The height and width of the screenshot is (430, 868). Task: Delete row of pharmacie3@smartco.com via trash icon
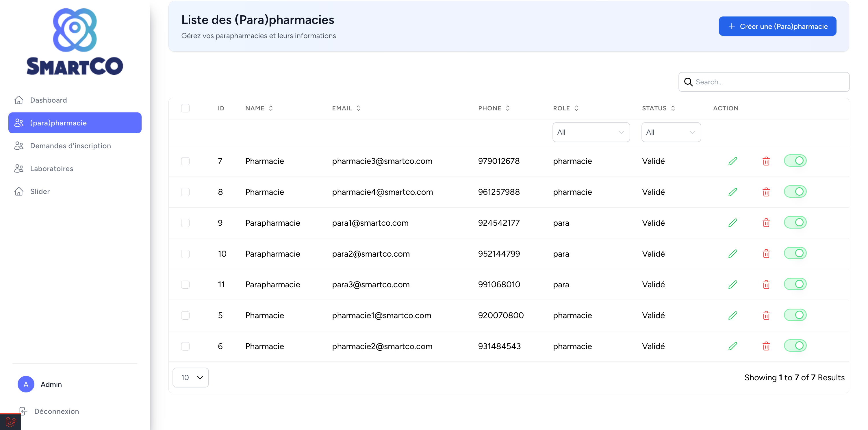pyautogui.click(x=766, y=161)
